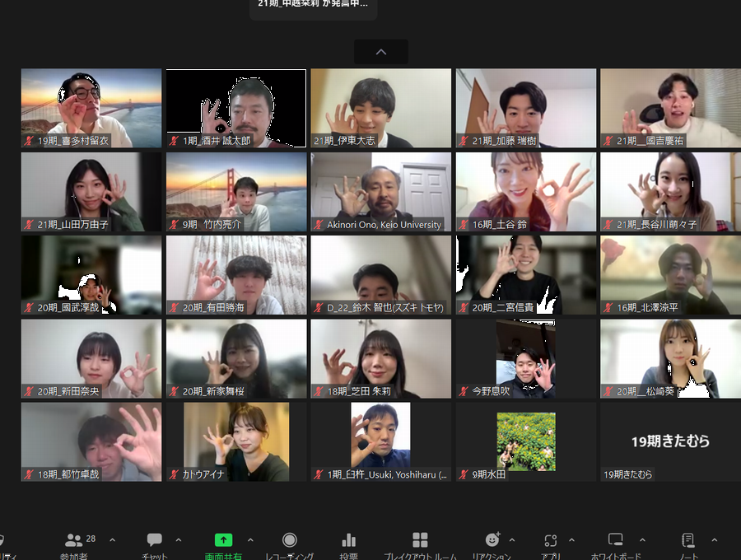Expand the share screen options arrow
The width and height of the screenshot is (741, 560).
click(x=250, y=540)
